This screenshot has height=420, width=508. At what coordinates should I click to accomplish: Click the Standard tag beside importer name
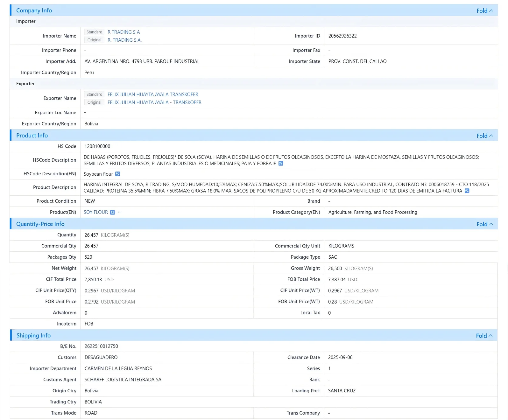[94, 32]
